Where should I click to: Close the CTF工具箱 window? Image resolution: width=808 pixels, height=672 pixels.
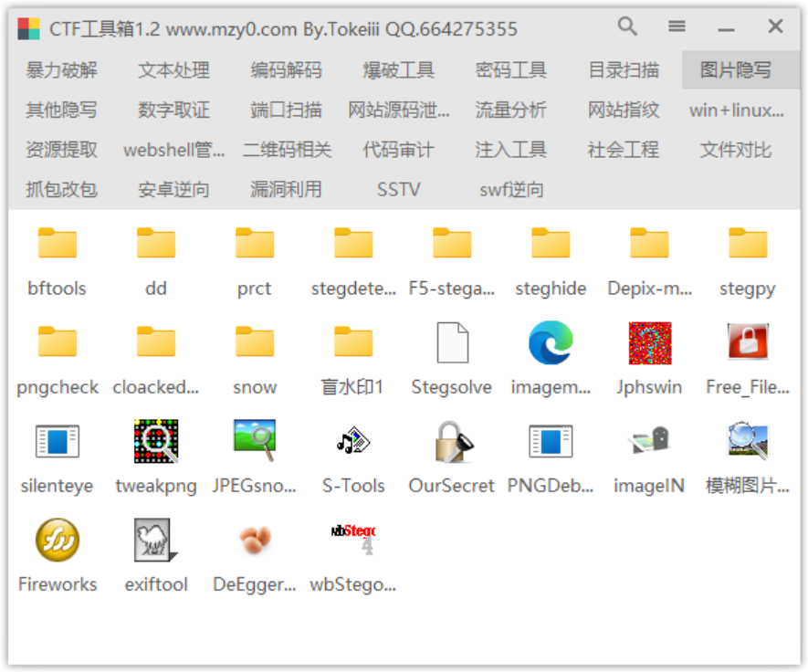pyautogui.click(x=775, y=26)
